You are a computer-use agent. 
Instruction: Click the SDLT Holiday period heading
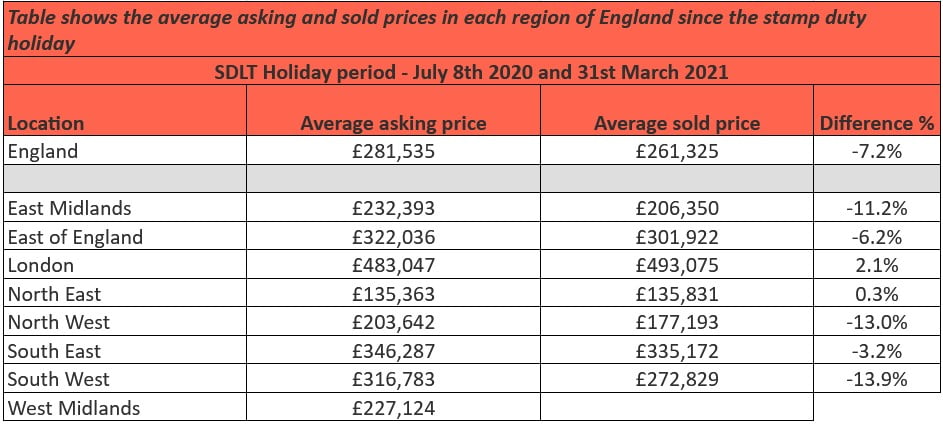[x=470, y=72]
